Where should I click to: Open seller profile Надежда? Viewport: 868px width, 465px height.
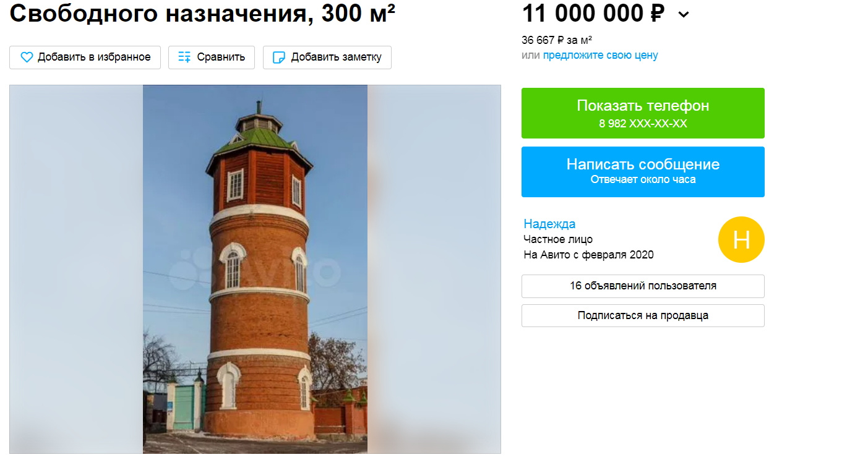[x=549, y=224]
